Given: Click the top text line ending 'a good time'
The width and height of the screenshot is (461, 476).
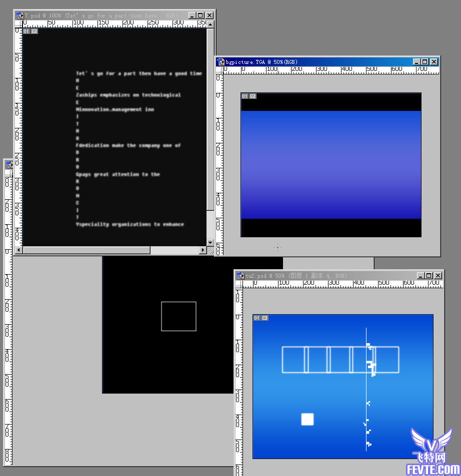Looking at the screenshot, I should click(x=139, y=73).
